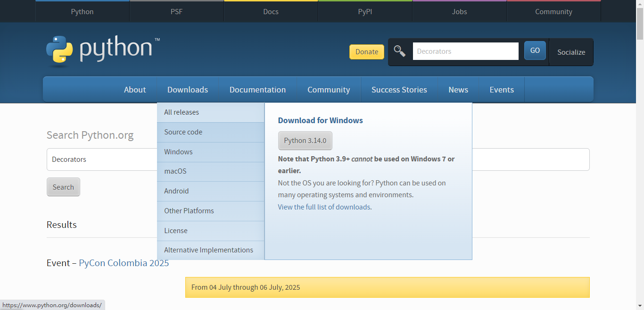Open the Success Stories navigation menu
Viewport: 644px width, 310px height.
399,90
